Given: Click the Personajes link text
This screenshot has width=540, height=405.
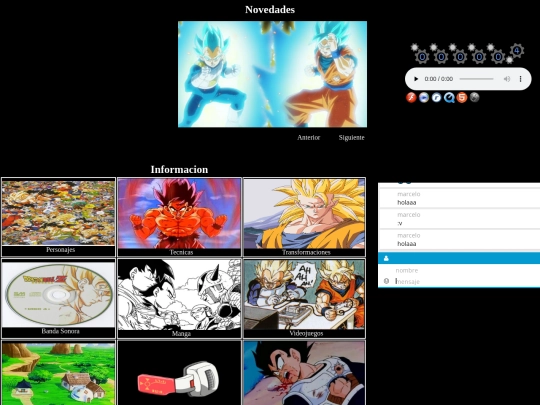Looking at the screenshot, I should [60, 250].
